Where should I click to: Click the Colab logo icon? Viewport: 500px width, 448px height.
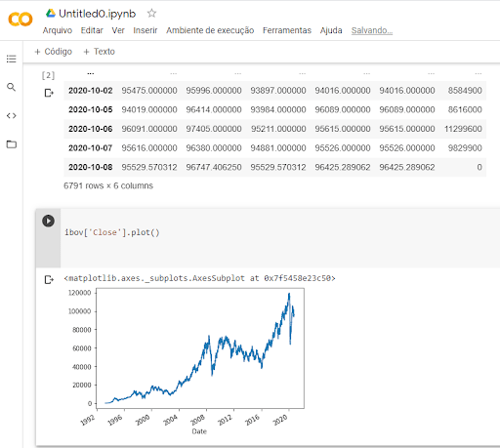[21, 20]
